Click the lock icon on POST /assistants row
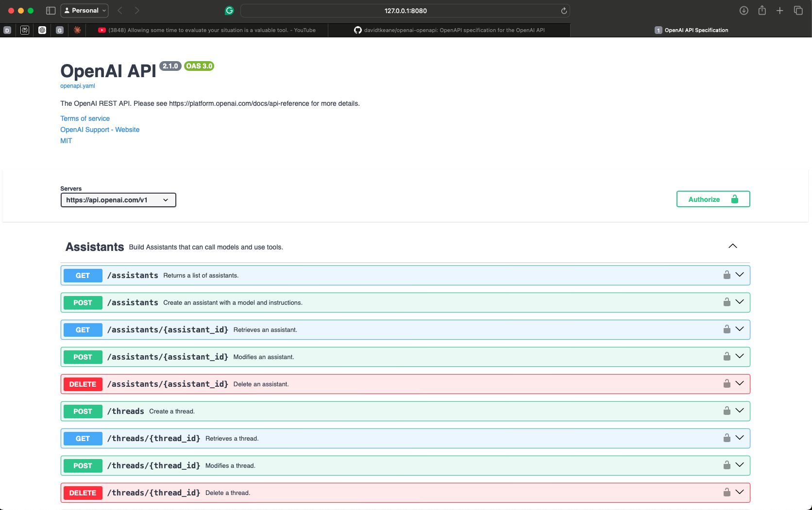The width and height of the screenshot is (812, 510). pos(727,302)
